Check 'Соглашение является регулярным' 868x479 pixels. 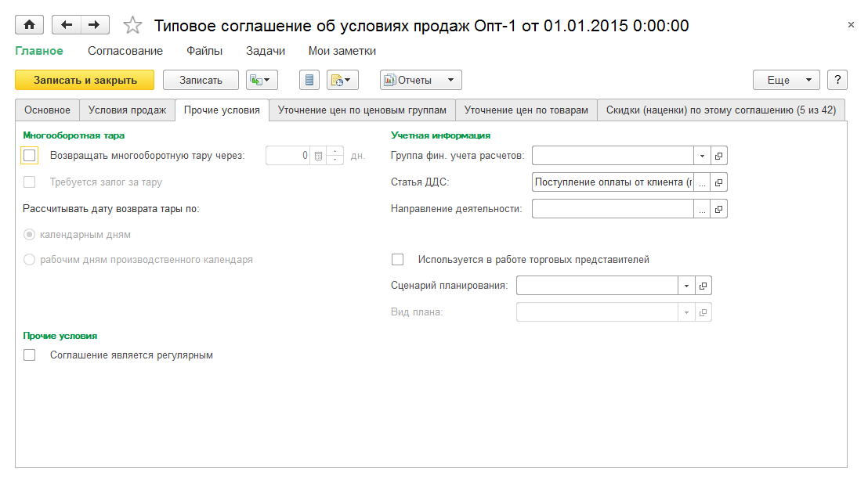coord(30,355)
